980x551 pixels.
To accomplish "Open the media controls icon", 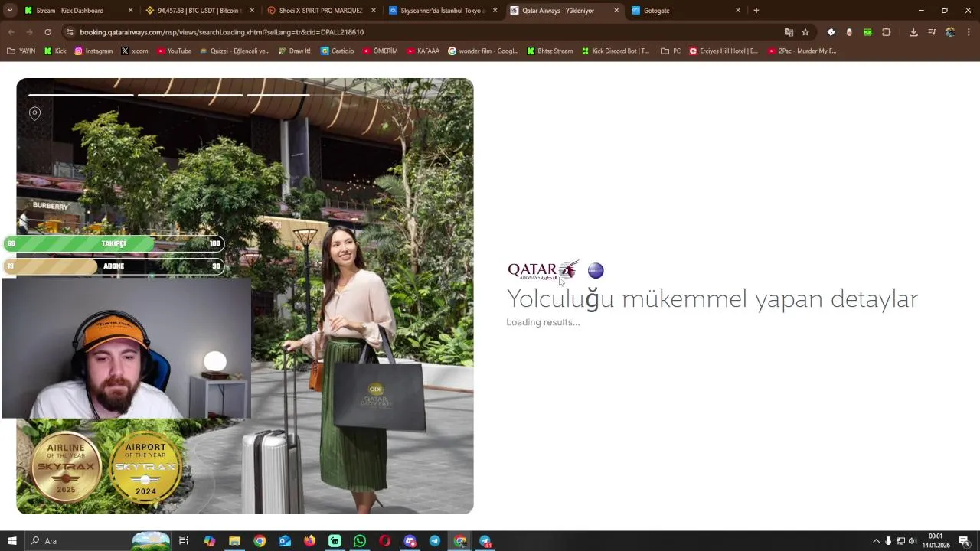I will 932,32.
